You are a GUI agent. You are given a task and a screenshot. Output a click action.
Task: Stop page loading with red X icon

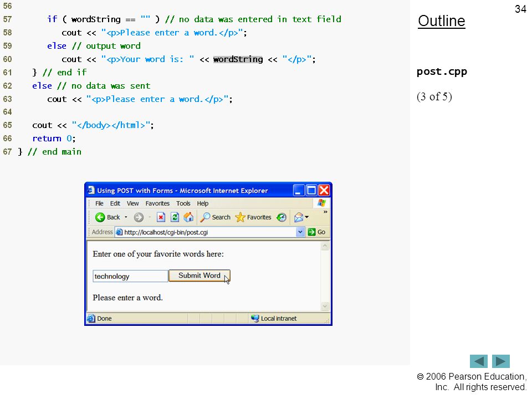point(161,217)
